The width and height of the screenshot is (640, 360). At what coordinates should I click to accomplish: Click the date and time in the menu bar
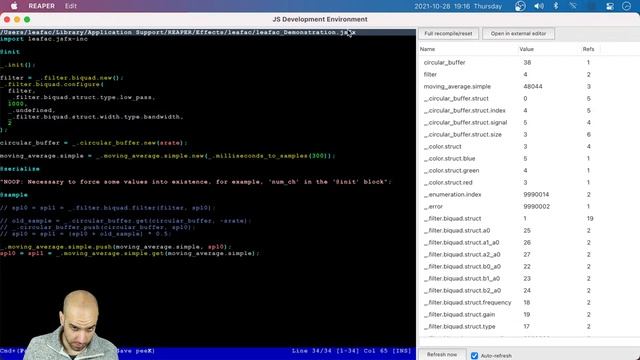pos(458,6)
